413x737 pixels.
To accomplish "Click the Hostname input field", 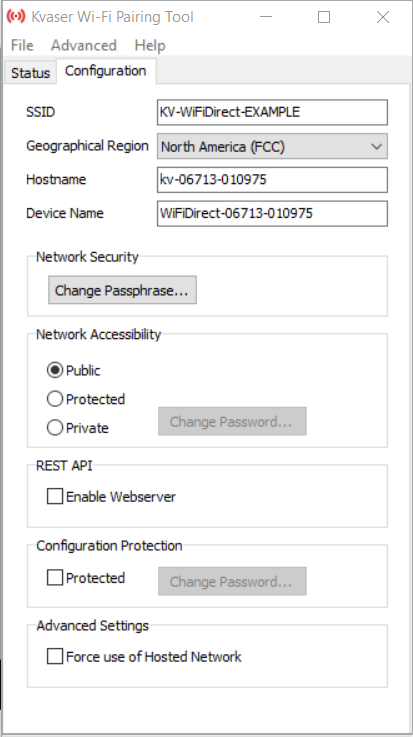I will click(x=273, y=180).
